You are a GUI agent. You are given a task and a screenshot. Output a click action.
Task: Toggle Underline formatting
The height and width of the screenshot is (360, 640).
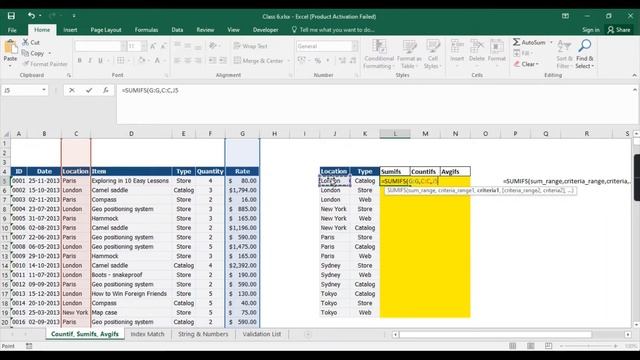point(100,60)
